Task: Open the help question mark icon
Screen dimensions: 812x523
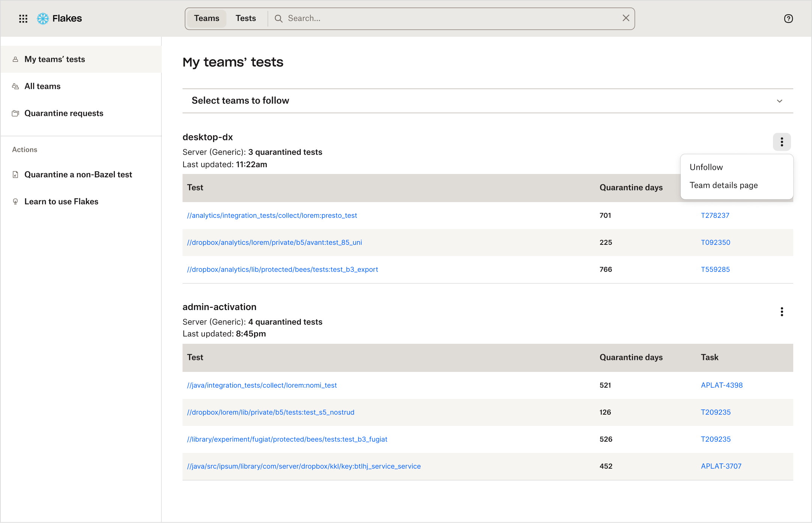Action: point(788,18)
